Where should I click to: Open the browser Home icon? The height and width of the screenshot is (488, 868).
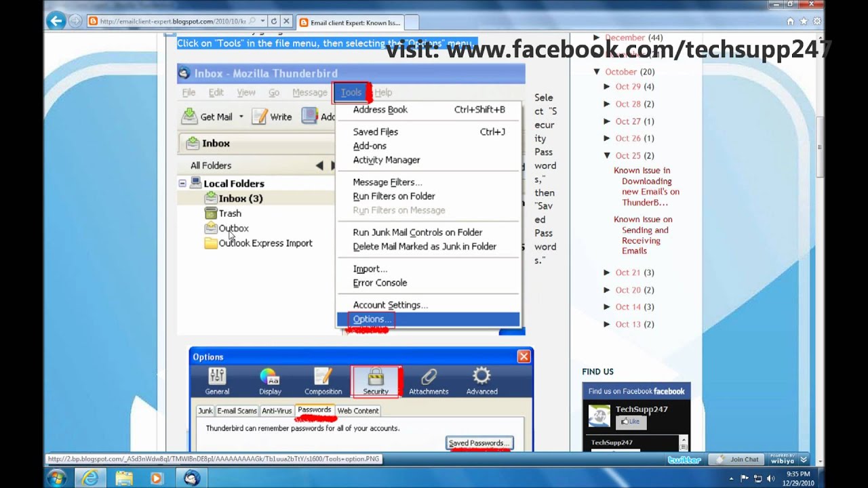(x=791, y=22)
